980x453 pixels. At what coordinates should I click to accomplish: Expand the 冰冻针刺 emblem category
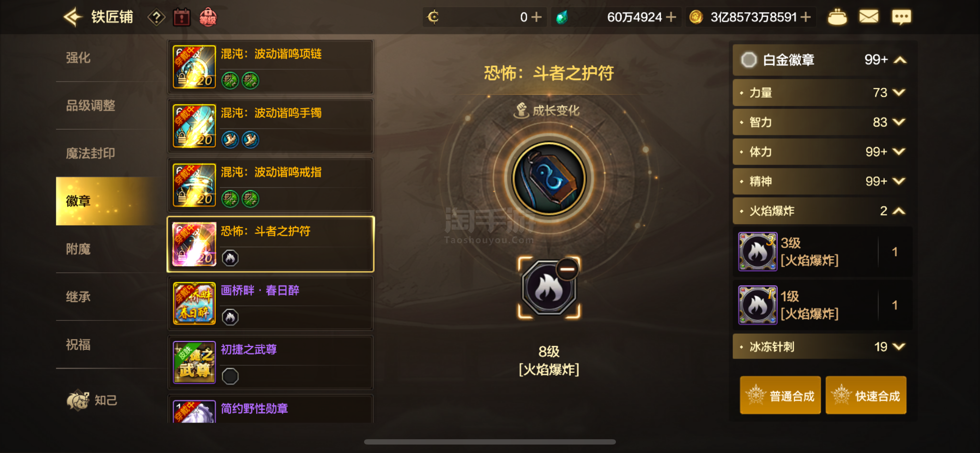[x=822, y=346]
